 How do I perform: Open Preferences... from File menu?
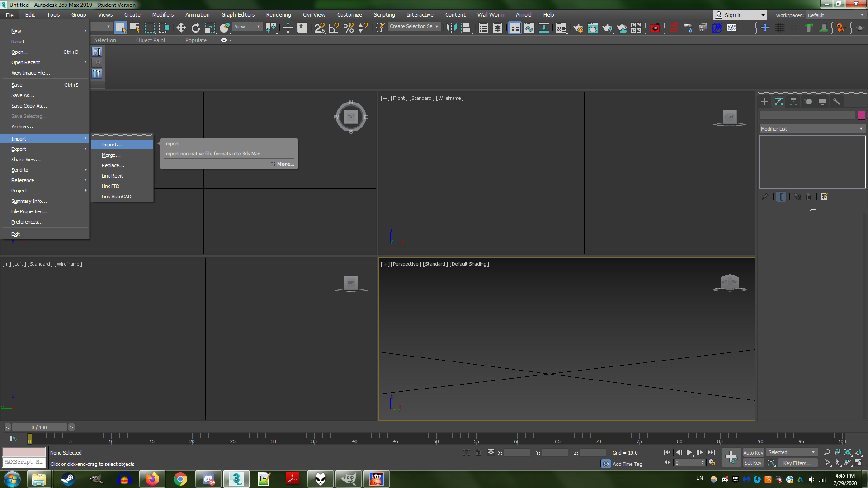[x=45, y=222]
